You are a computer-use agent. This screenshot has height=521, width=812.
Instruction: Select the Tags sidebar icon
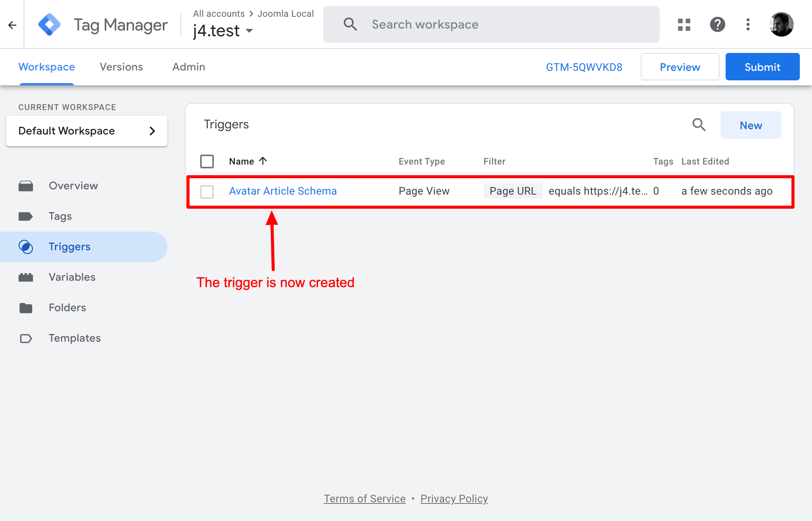tap(25, 216)
